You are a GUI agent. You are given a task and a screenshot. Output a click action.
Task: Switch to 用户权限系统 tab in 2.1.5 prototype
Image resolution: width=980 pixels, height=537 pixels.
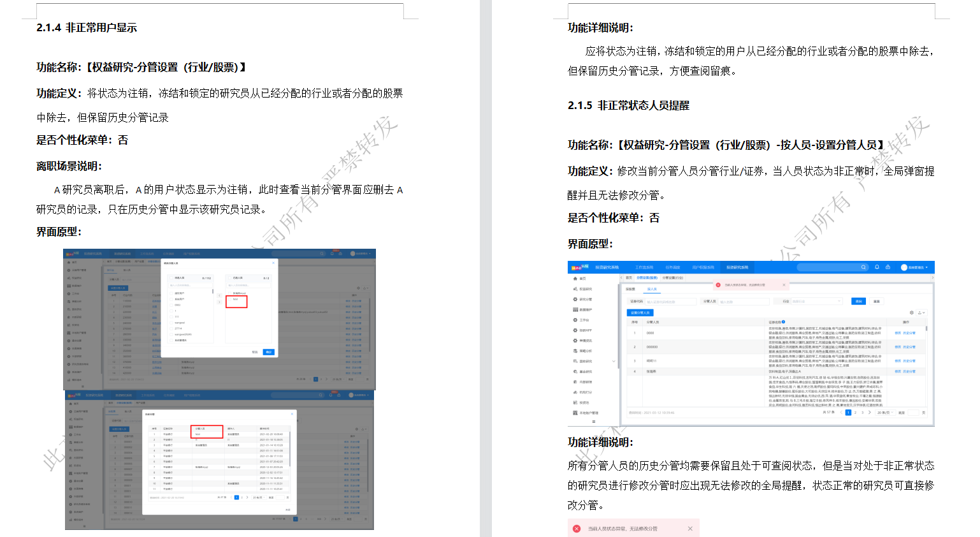coord(703,267)
